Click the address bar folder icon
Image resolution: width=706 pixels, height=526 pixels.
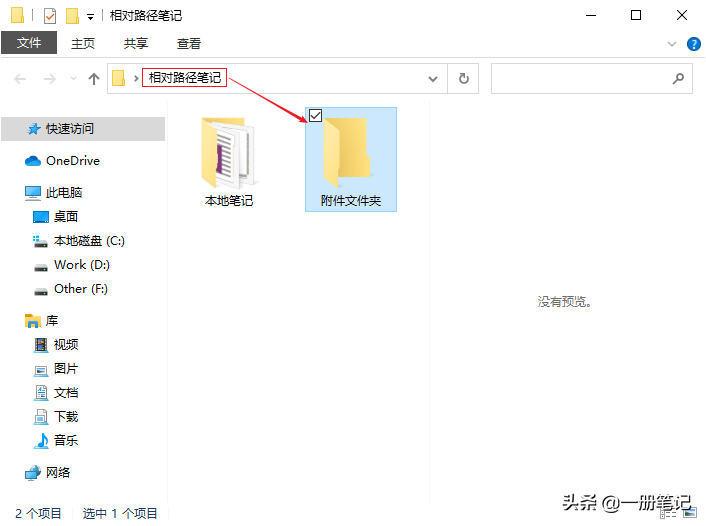coord(118,78)
